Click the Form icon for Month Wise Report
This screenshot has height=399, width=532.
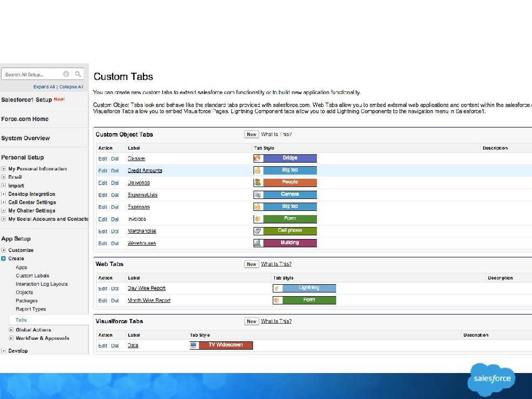pos(277,300)
